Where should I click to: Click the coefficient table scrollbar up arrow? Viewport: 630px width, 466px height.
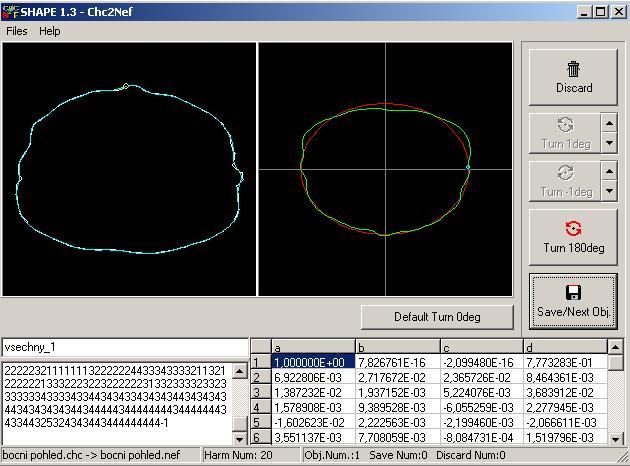tap(615, 347)
